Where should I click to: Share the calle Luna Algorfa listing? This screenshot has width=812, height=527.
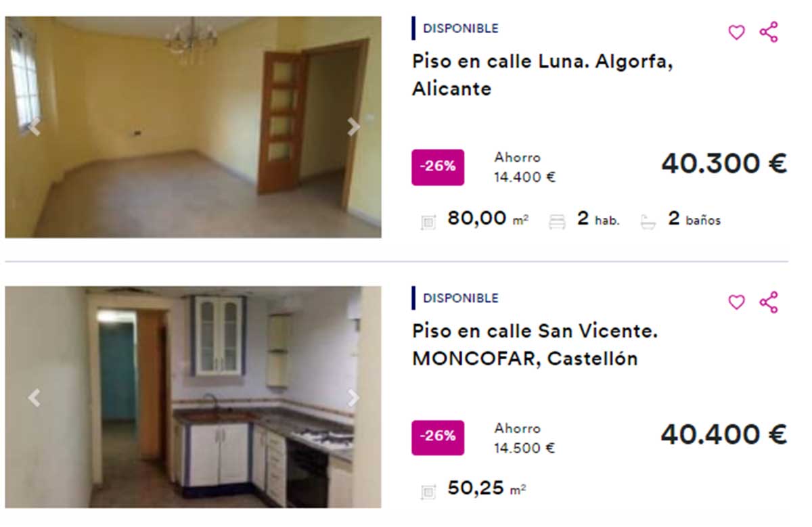click(769, 32)
